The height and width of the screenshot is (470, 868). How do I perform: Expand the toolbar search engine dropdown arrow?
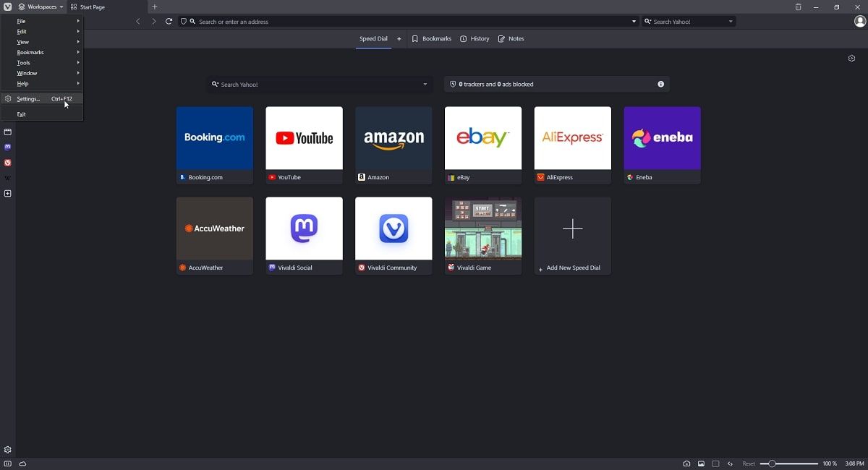[x=731, y=22]
